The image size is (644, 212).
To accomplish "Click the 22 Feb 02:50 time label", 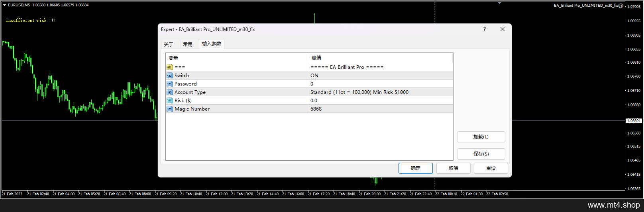I will tap(497, 194).
